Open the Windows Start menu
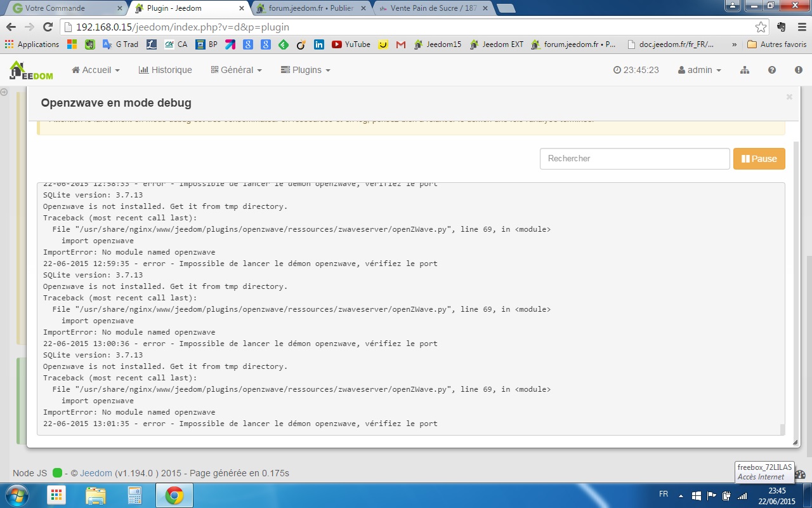Screen dimensions: 812x508 (16, 495)
